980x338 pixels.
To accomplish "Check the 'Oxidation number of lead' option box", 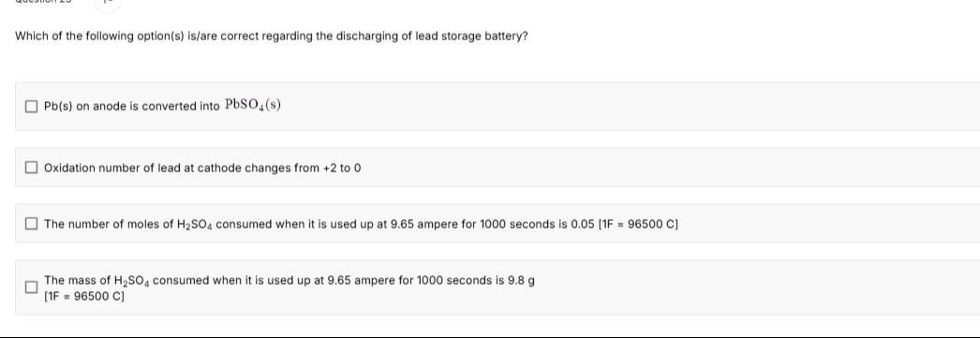I will pos(31,168).
